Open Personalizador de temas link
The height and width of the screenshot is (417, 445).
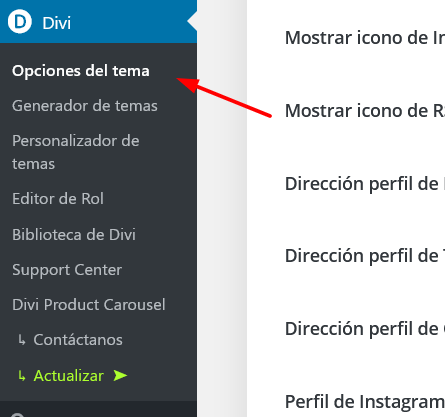tap(76, 152)
